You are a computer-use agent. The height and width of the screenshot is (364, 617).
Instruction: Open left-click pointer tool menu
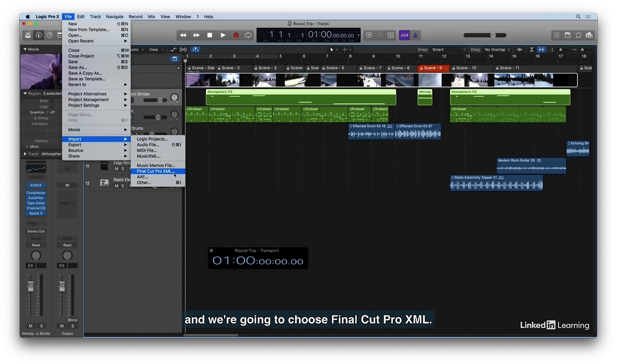pyautogui.click(x=334, y=50)
